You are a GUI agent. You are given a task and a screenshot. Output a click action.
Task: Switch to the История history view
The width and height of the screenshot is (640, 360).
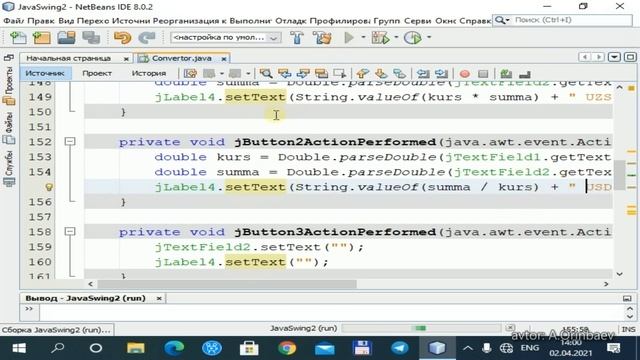[149, 73]
